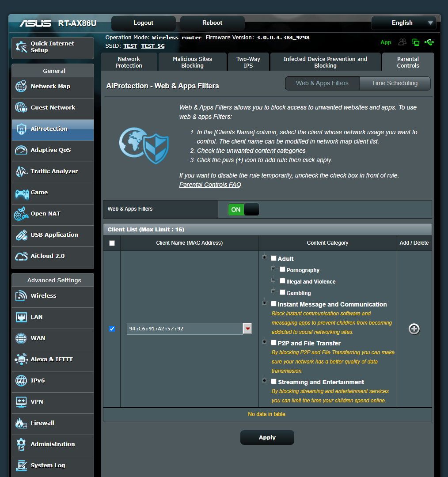
Task: Click the Apply button
Action: click(x=267, y=437)
